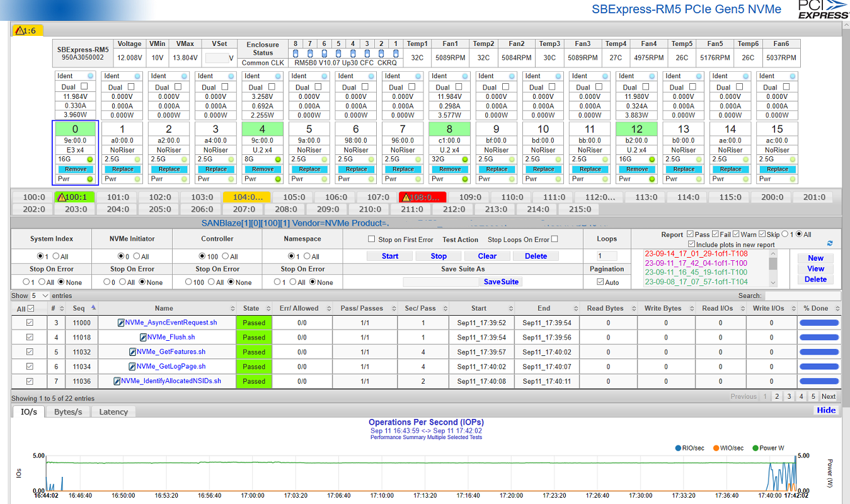Click the edit icon beside NVMe_GetFeatures.sh
The height and width of the screenshot is (504, 850).
(x=132, y=352)
